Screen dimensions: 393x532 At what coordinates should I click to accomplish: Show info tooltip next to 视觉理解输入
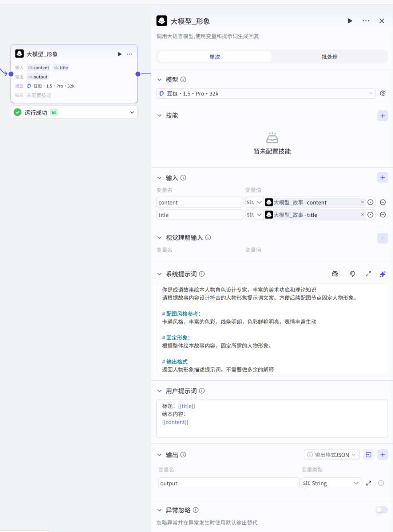(208, 237)
